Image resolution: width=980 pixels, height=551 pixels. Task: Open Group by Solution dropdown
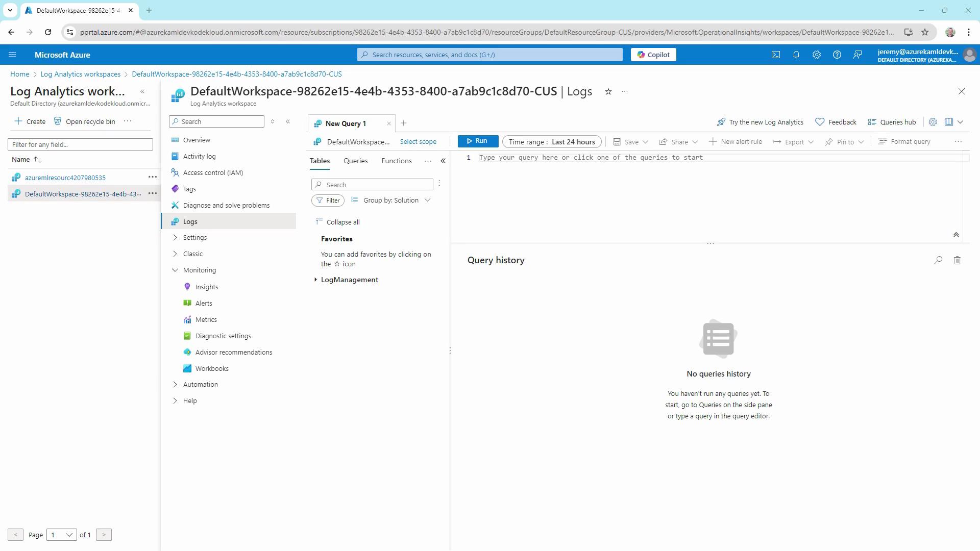coord(391,200)
